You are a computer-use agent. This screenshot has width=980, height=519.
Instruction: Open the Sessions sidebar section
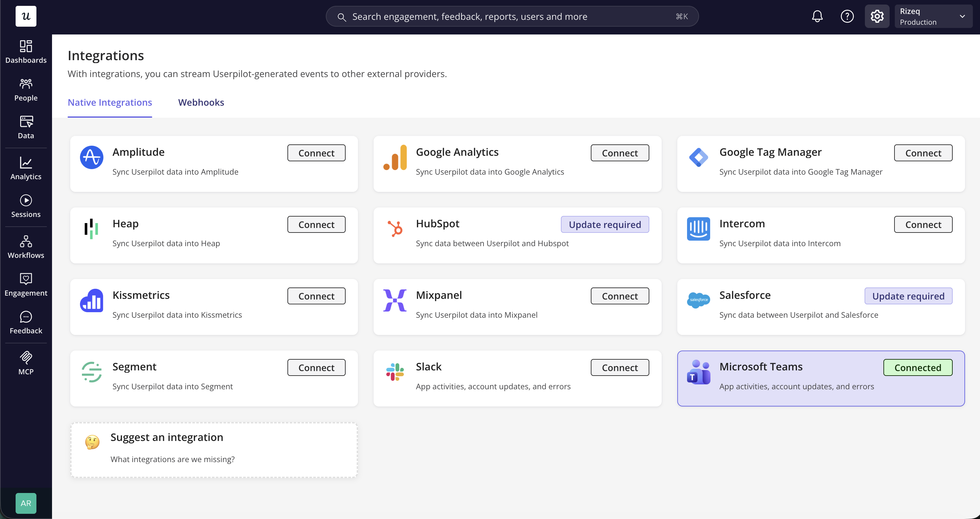point(26,206)
